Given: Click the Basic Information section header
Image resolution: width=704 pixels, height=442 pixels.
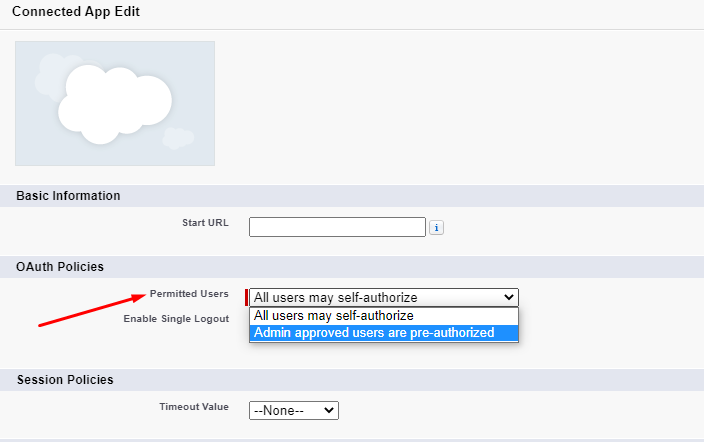Looking at the screenshot, I should pos(68,196).
